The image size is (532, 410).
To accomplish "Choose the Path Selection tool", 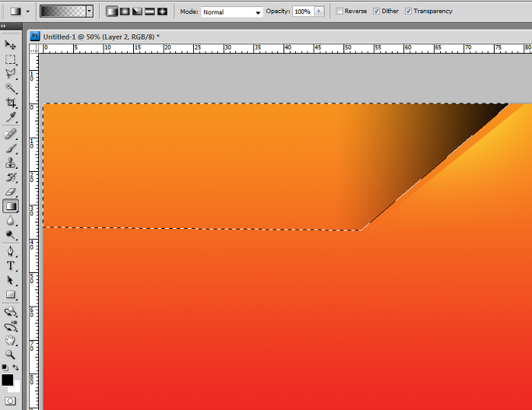I will pos(10,281).
